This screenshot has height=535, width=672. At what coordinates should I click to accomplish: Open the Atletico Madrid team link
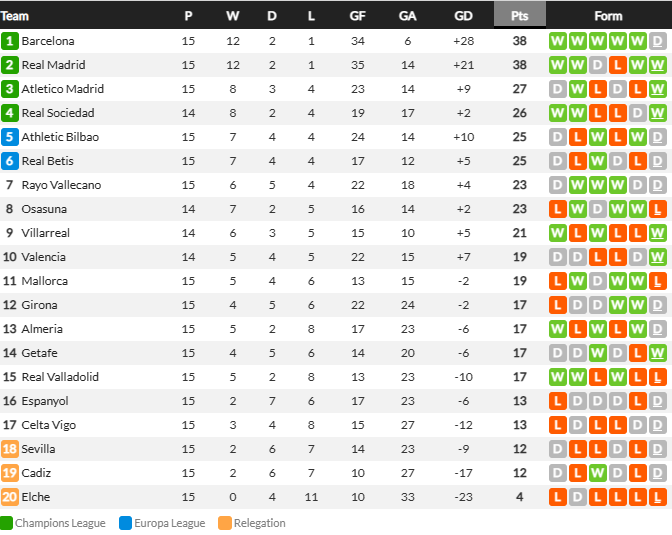coord(63,89)
